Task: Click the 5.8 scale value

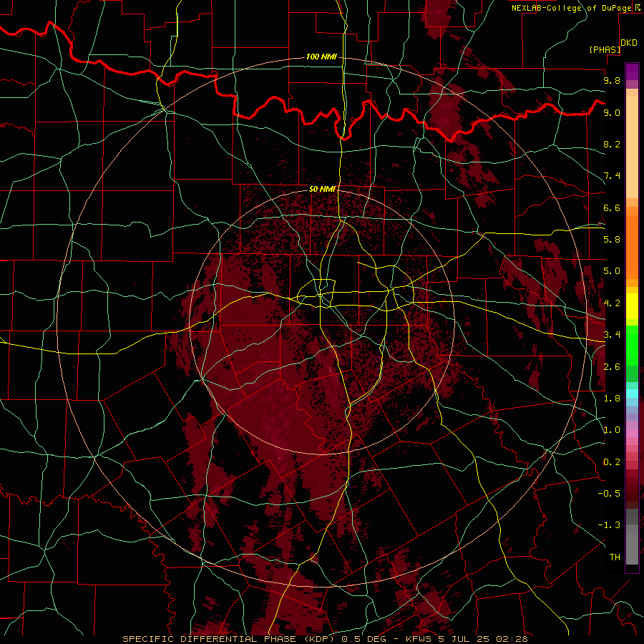Action: coord(612,240)
